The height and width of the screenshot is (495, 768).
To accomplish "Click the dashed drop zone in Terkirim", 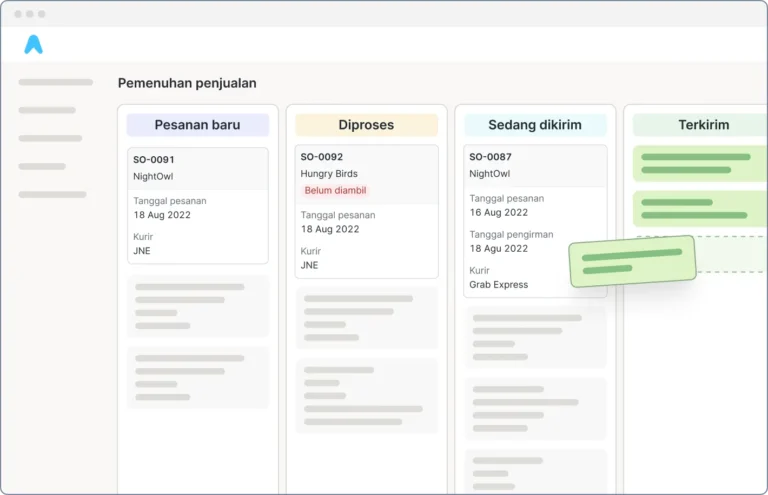I will [x=730, y=254].
